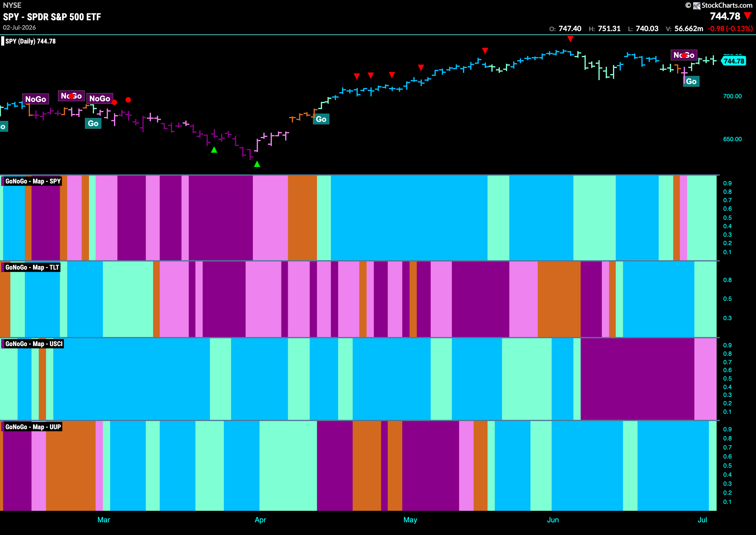This screenshot has width=756, height=535.
Task: Click the 02-Jul-2026 date
Action: tap(19, 28)
